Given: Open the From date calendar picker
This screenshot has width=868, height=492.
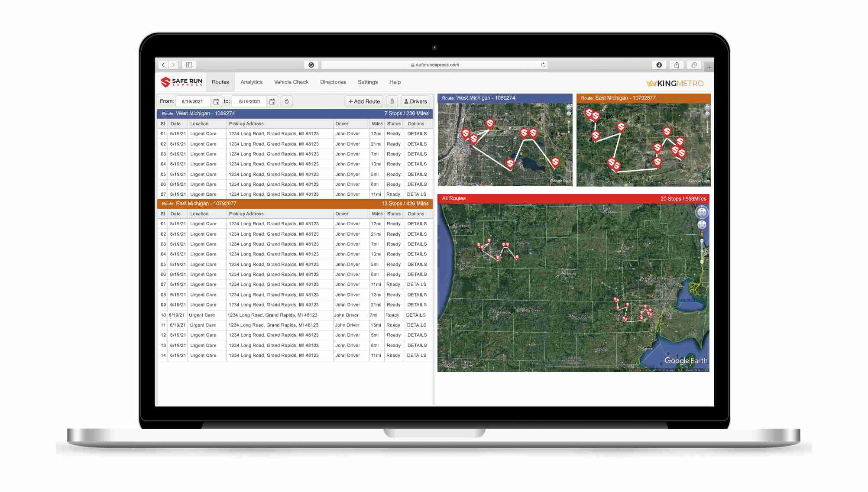Looking at the screenshot, I should [216, 101].
